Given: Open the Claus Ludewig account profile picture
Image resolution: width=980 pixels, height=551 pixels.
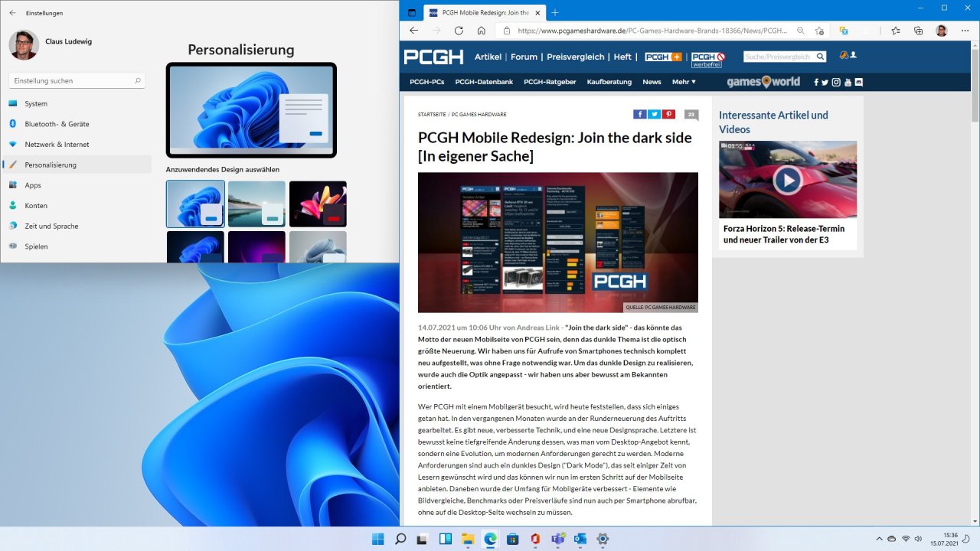Looking at the screenshot, I should [24, 45].
